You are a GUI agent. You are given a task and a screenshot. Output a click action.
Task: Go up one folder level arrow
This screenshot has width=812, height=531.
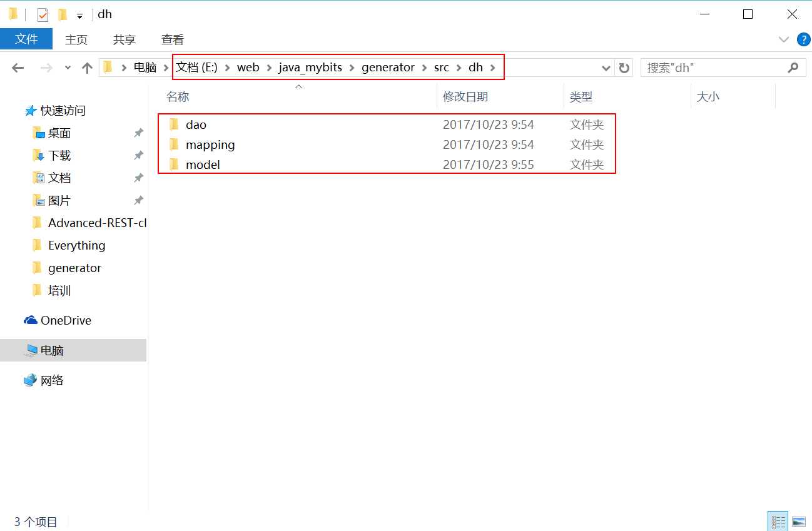(87, 68)
